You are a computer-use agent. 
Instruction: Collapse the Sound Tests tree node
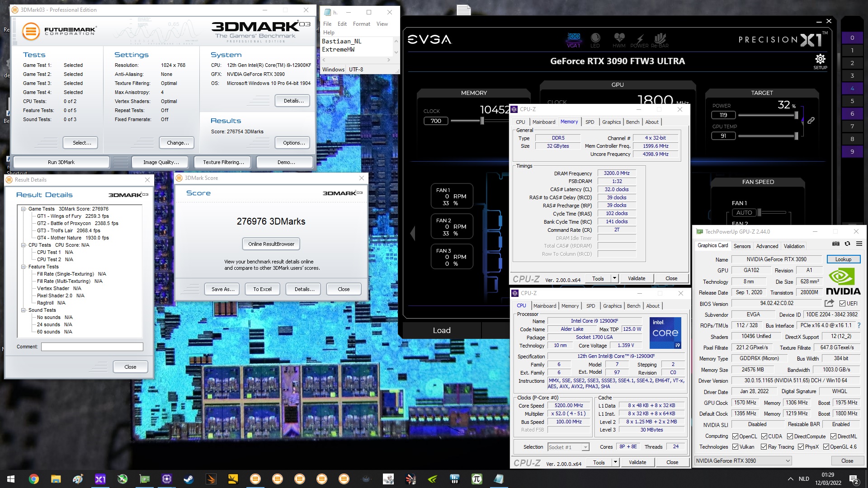(24, 310)
